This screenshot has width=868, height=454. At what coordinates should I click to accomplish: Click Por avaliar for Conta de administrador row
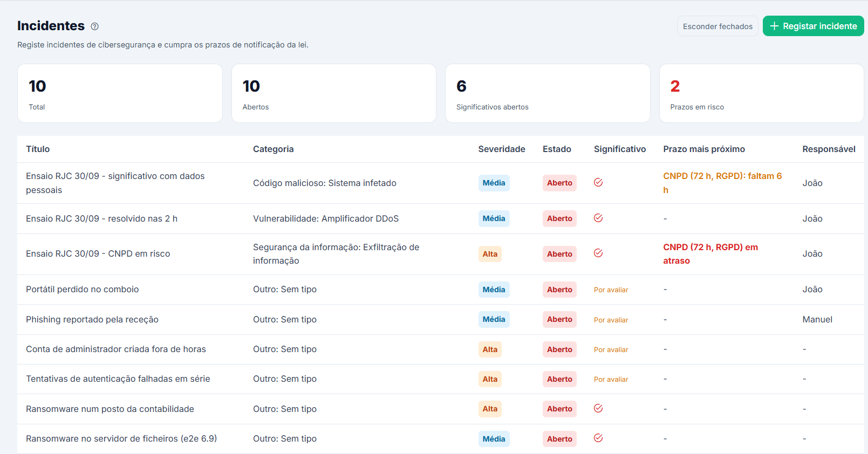coord(611,349)
